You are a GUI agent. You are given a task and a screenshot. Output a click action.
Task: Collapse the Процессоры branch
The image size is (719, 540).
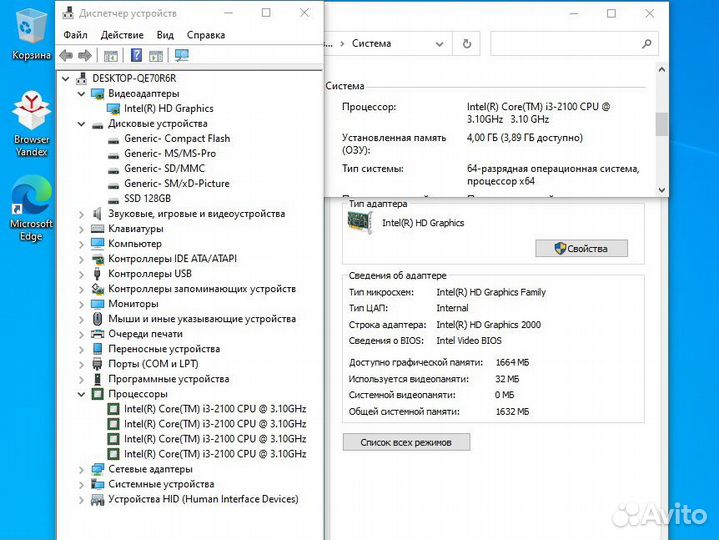click(x=81, y=394)
